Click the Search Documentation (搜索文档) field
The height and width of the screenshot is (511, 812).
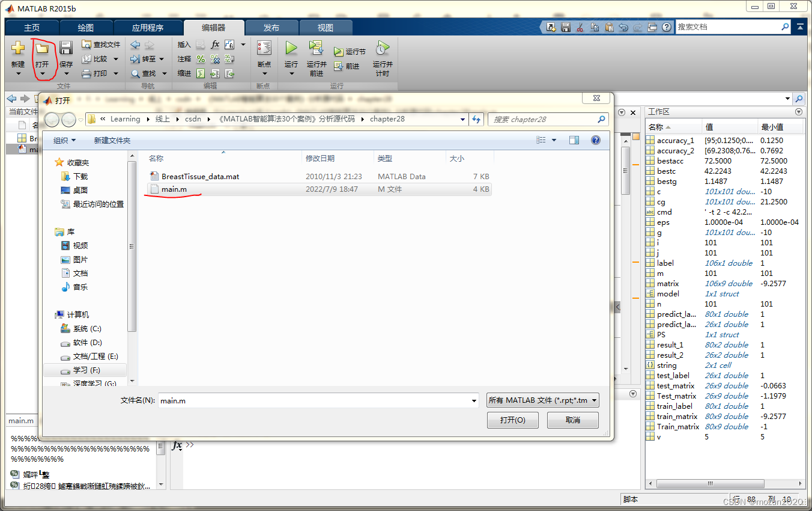click(733, 27)
